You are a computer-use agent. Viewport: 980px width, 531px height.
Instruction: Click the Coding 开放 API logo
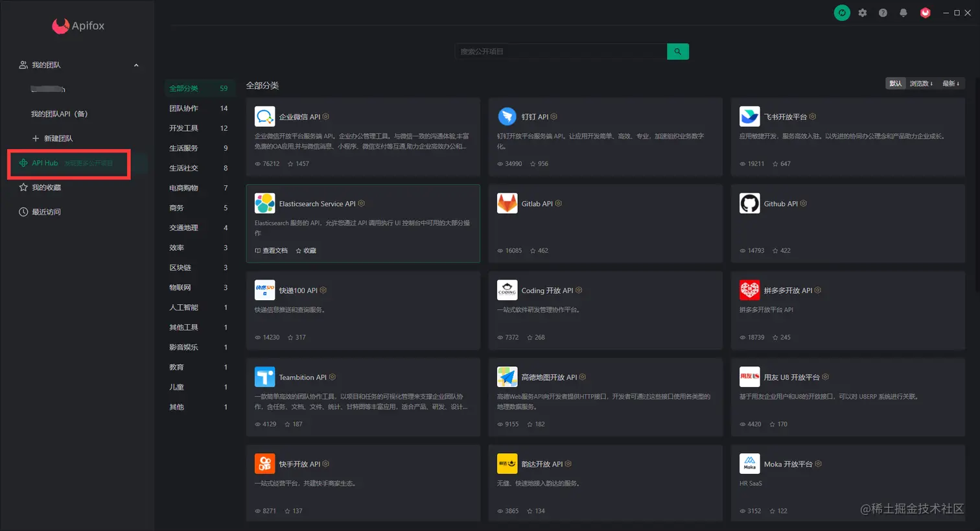click(x=507, y=290)
